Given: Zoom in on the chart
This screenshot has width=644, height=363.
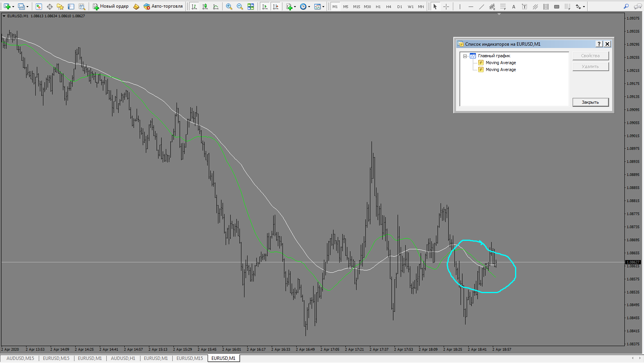Looking at the screenshot, I should coord(229,7).
